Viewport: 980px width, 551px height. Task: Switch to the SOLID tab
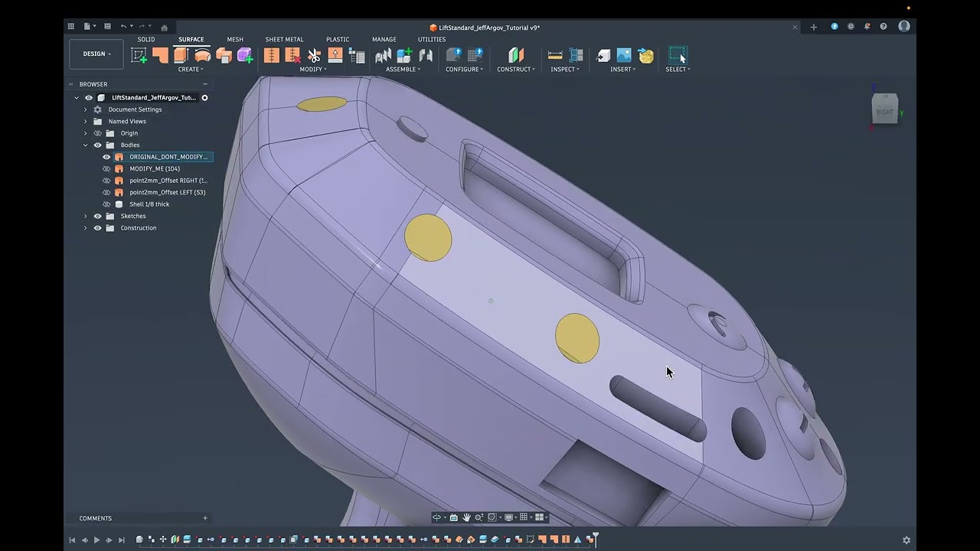coord(146,39)
